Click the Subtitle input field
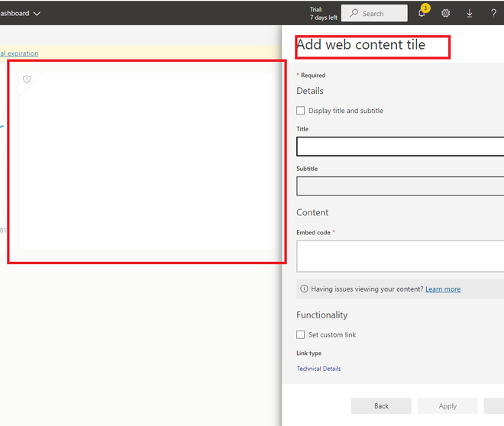This screenshot has height=426, width=504. (400, 186)
